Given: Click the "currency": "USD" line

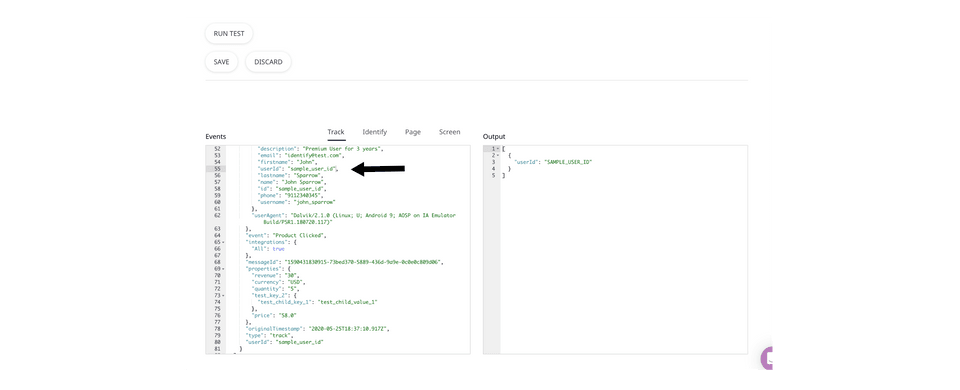Looking at the screenshot, I should tap(278, 282).
